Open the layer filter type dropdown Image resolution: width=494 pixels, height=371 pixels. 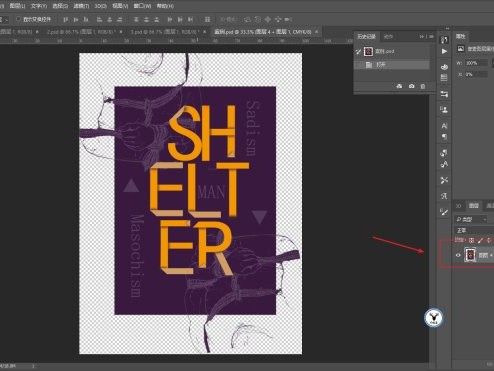[x=471, y=219]
